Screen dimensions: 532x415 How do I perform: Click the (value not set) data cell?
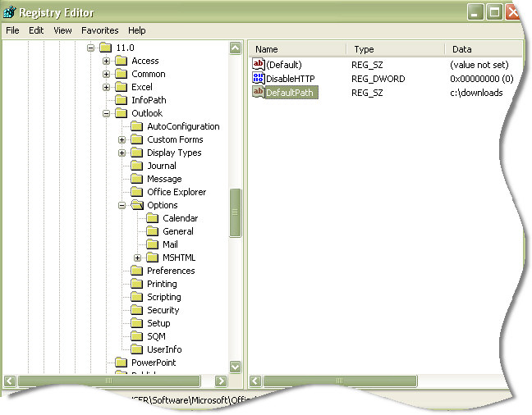pos(479,65)
